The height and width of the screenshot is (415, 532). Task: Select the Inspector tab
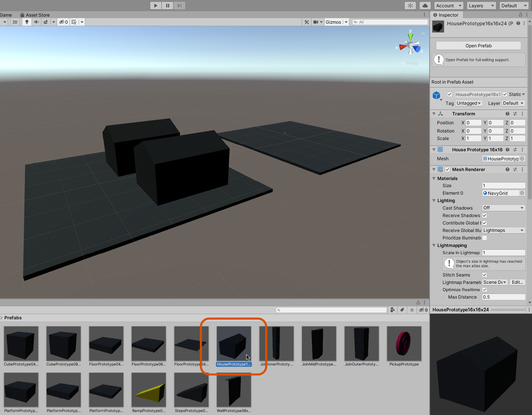[446, 15]
